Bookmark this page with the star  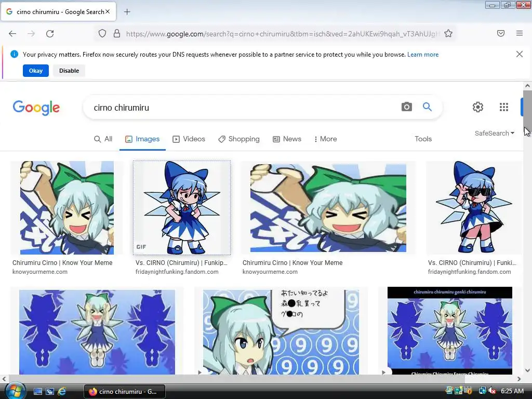[x=448, y=34]
